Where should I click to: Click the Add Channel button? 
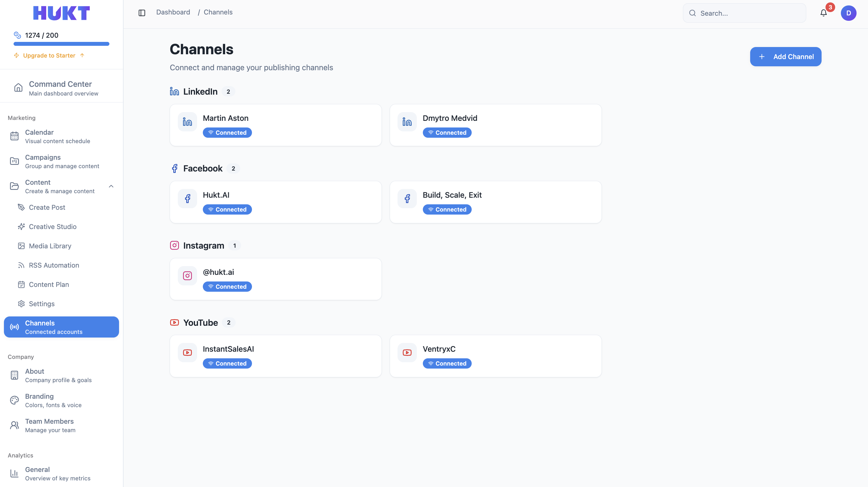pos(785,57)
